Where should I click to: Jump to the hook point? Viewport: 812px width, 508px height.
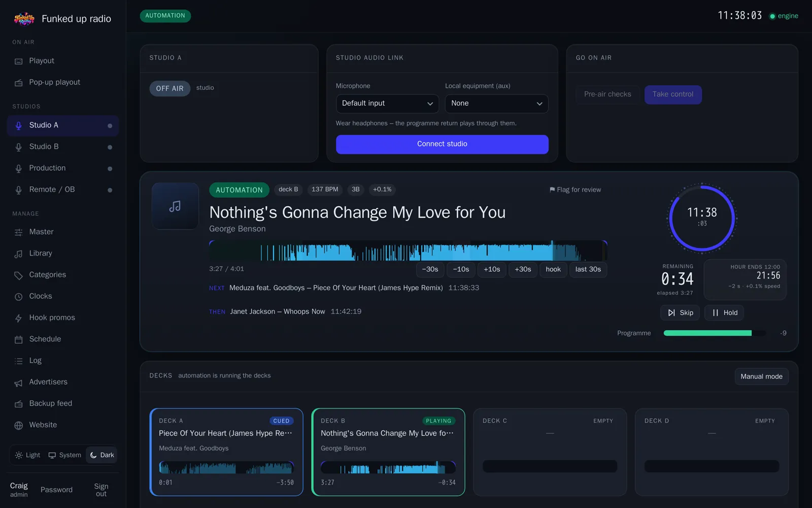click(553, 270)
